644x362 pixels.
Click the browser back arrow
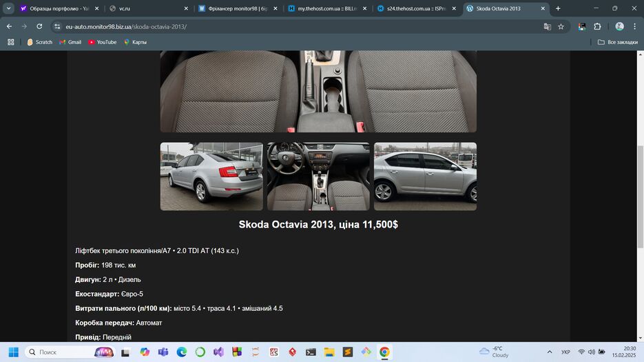pyautogui.click(x=9, y=26)
